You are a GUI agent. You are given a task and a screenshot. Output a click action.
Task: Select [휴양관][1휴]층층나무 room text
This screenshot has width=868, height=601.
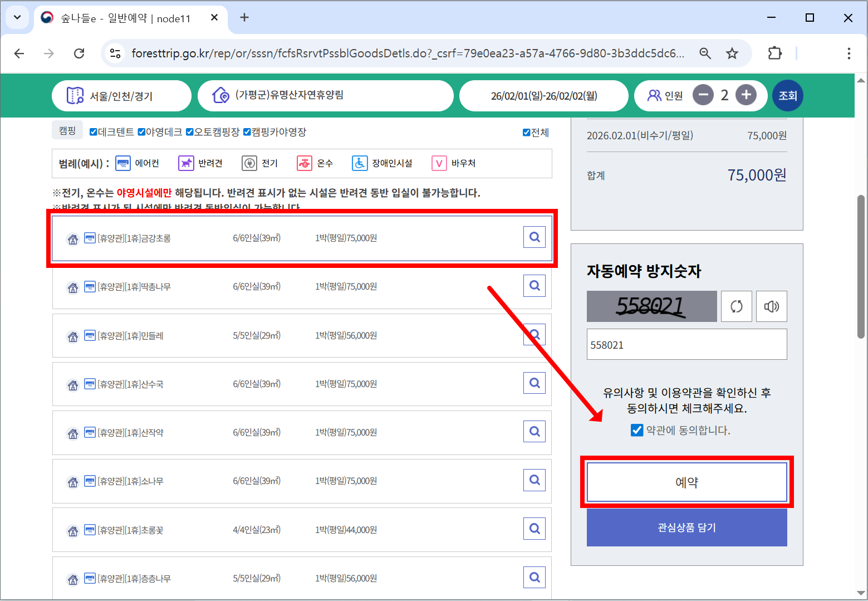coord(134,579)
